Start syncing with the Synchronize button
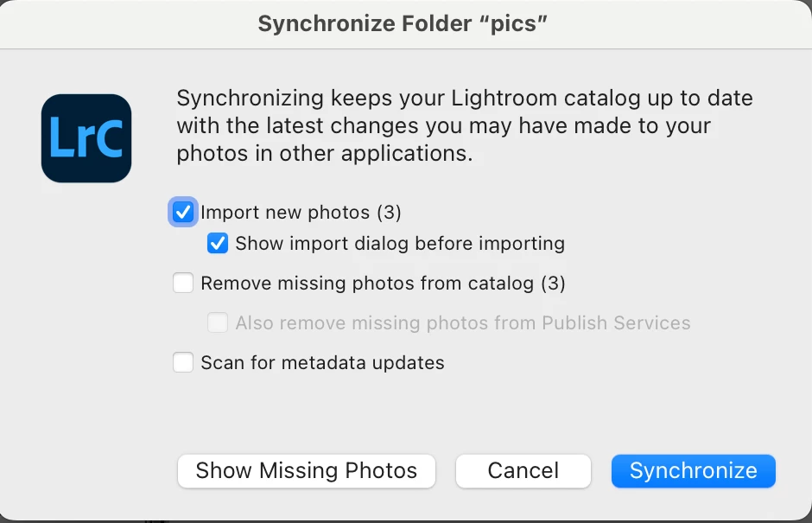The width and height of the screenshot is (812, 523). [693, 471]
